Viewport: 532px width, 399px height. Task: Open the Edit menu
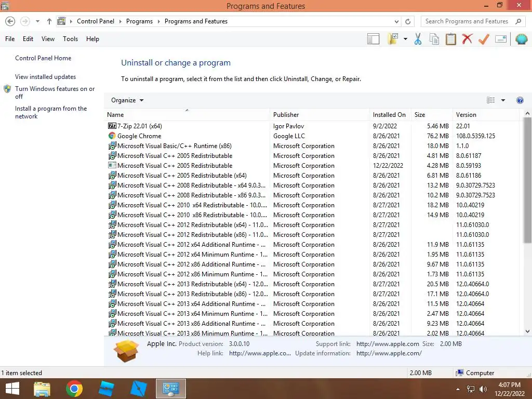click(28, 39)
